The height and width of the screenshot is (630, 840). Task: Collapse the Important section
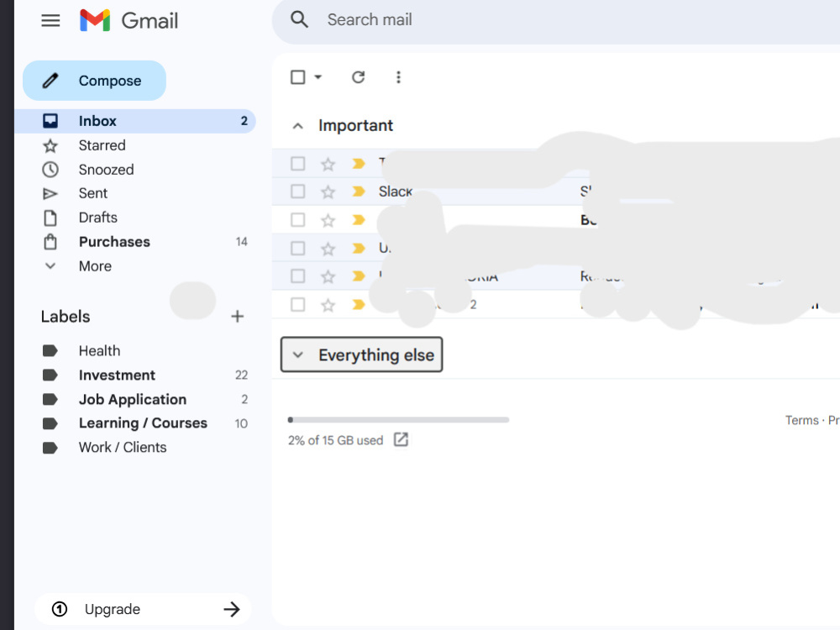[298, 126]
